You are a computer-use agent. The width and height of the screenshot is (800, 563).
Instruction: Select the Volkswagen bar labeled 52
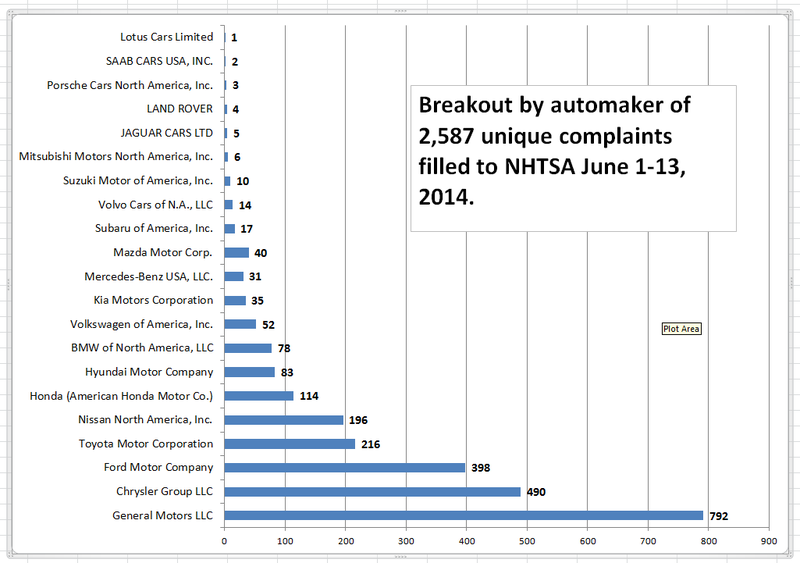240,324
